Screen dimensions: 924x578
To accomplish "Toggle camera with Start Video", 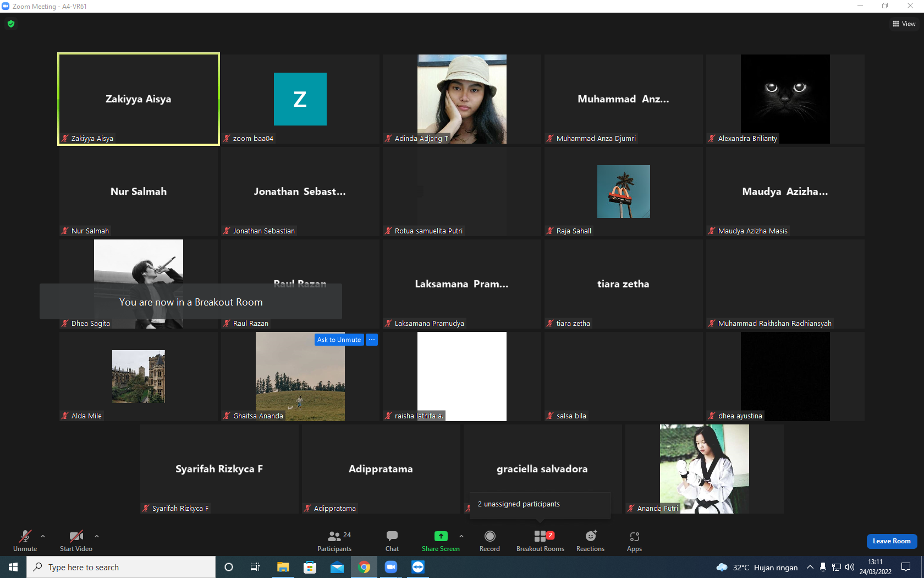I will [76, 541].
